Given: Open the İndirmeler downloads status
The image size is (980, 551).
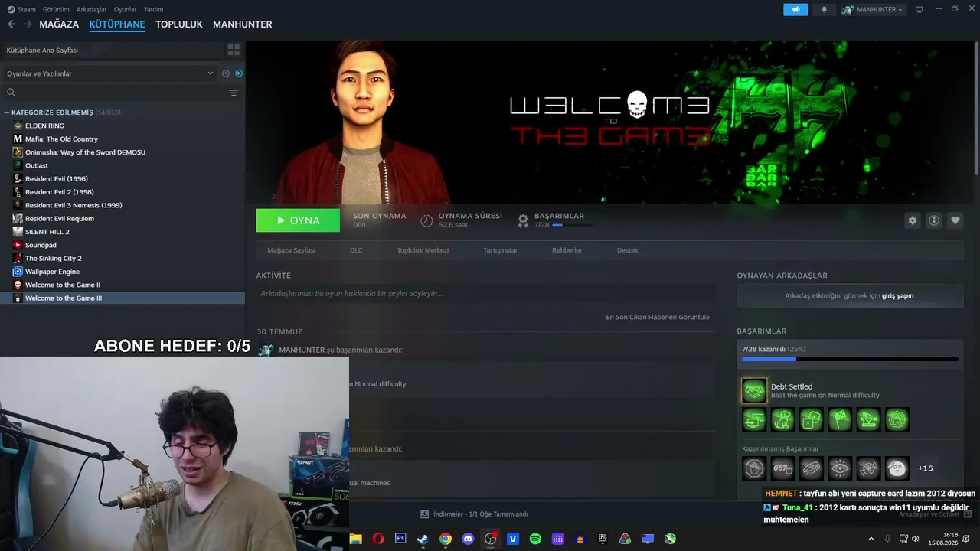Looking at the screenshot, I should pyautogui.click(x=475, y=514).
